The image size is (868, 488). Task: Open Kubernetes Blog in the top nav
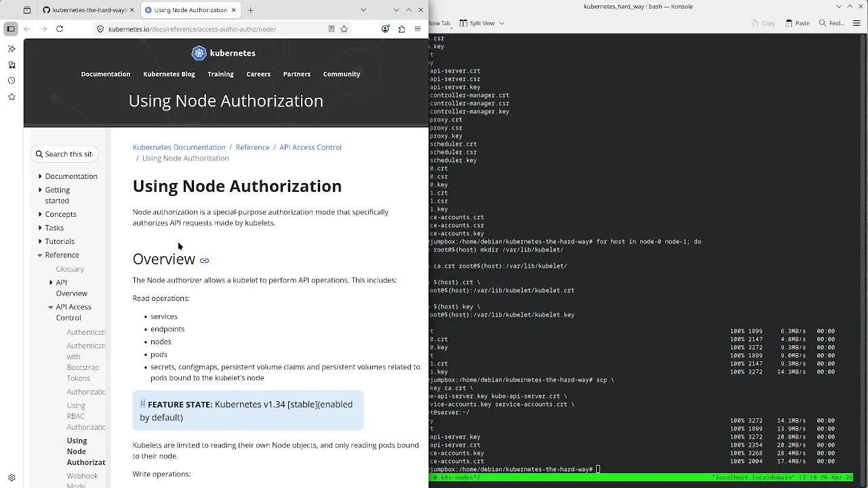coord(169,74)
